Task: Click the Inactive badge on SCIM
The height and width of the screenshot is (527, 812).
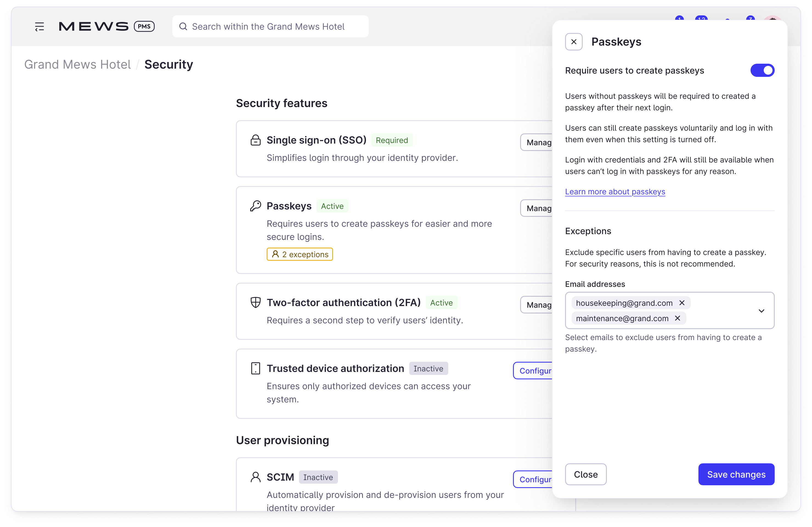Action: (318, 477)
